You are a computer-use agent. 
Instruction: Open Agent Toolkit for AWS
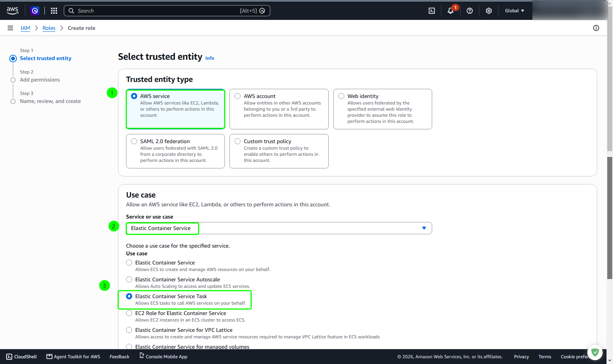[73, 357]
